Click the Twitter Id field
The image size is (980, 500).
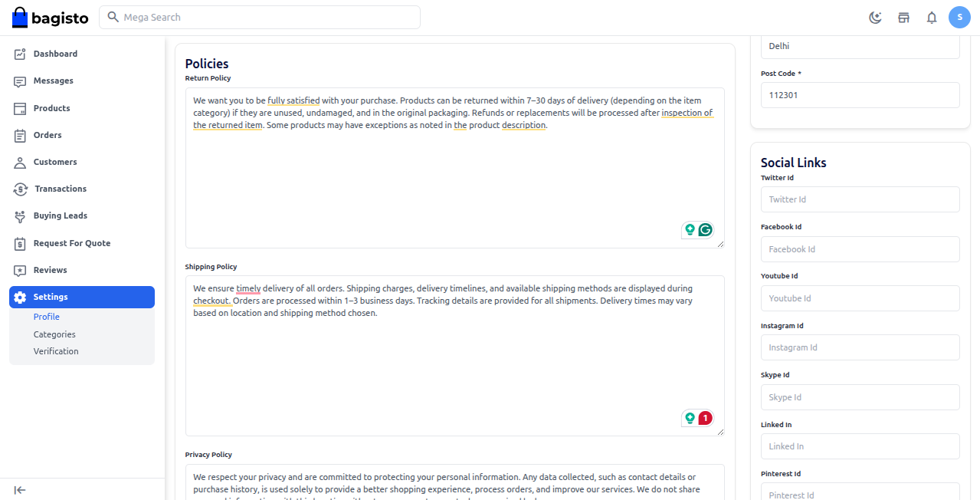pyautogui.click(x=860, y=199)
